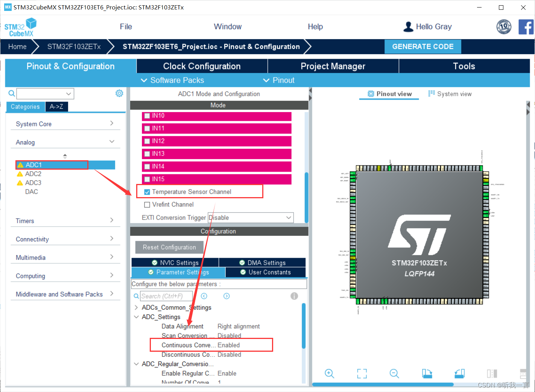
Task: Open the Pinout dropdown menu
Action: pyautogui.click(x=279, y=80)
